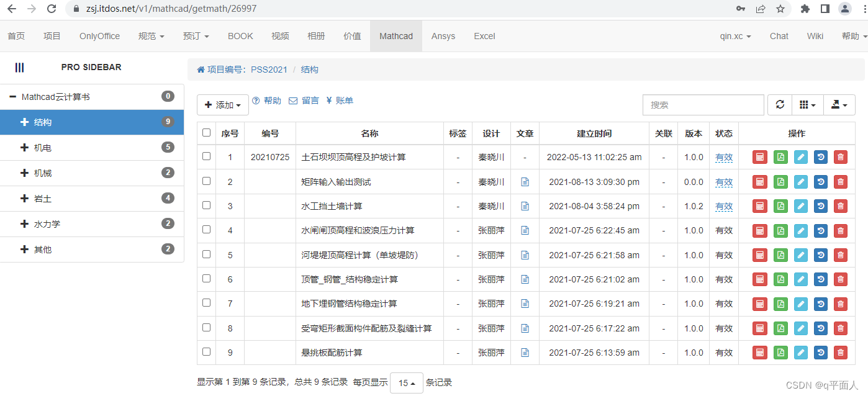The width and height of the screenshot is (868, 396).
Task: Click the 搜索 search input field
Action: [703, 105]
